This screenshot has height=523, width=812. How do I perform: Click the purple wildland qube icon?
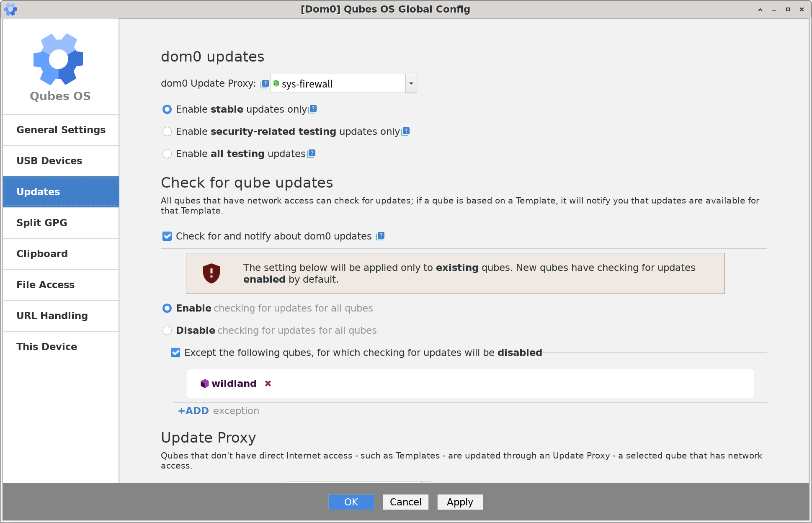tap(205, 384)
